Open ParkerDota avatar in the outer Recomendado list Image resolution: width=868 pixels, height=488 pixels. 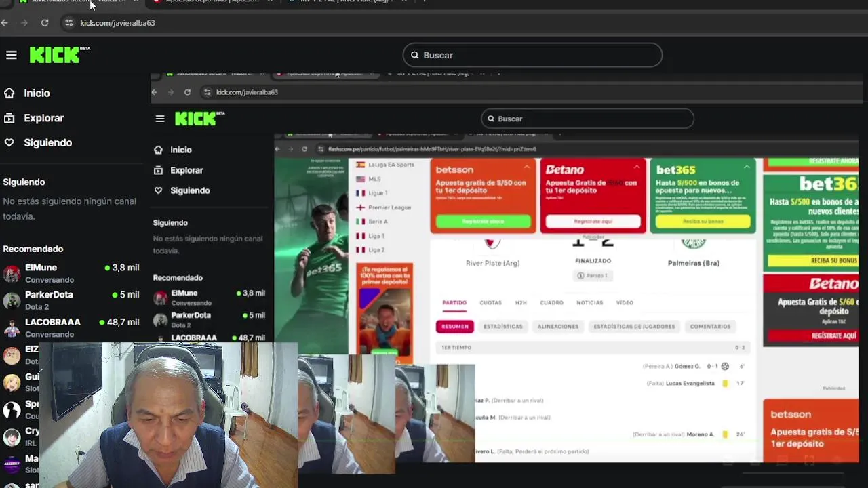point(12,300)
